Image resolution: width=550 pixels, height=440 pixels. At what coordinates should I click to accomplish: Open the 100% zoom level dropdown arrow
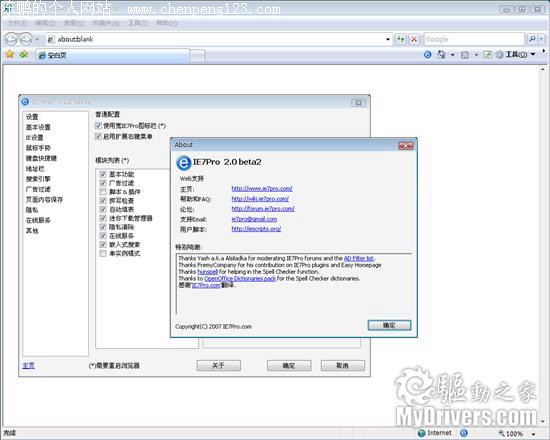534,434
